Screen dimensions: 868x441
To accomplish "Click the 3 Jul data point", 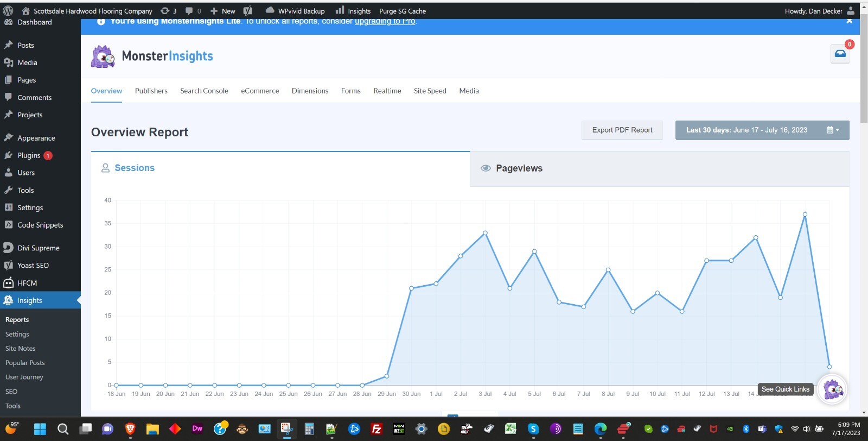I will (485, 233).
